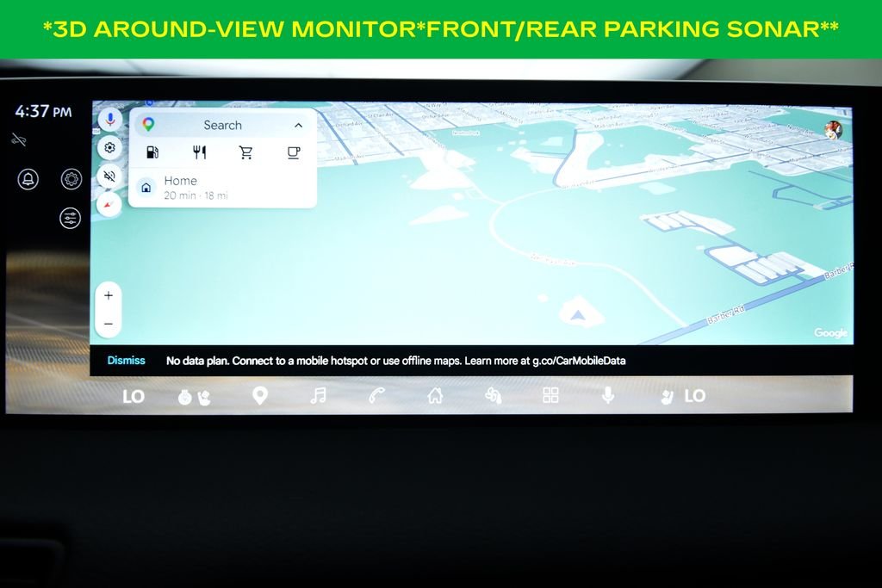Click the Search field in Maps
This screenshot has width=882, height=588.
coord(223,125)
